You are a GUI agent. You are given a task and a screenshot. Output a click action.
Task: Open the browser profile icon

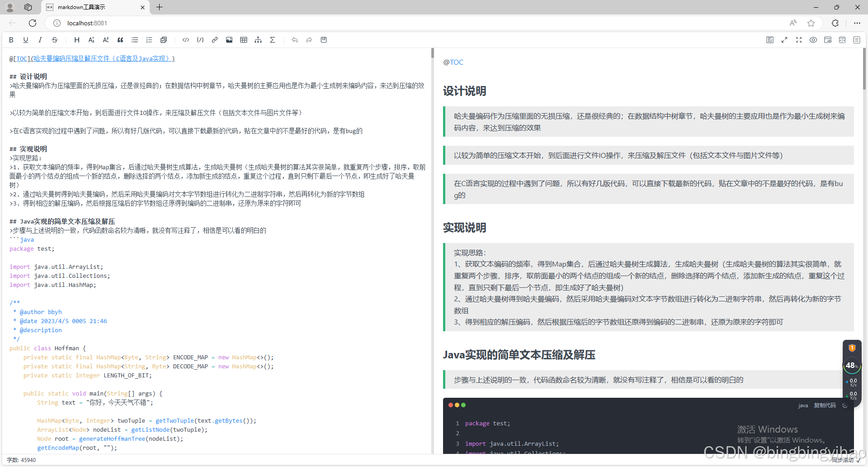coord(10,7)
